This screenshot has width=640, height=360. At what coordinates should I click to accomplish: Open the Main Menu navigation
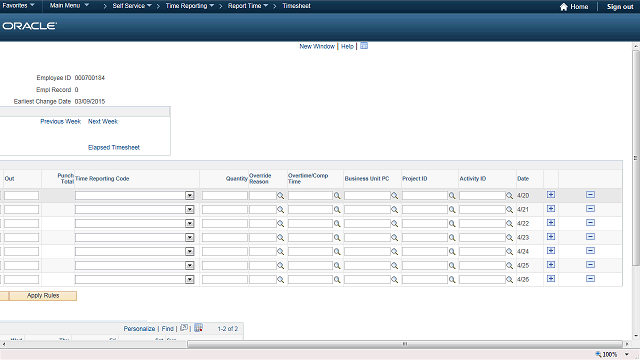69,6
